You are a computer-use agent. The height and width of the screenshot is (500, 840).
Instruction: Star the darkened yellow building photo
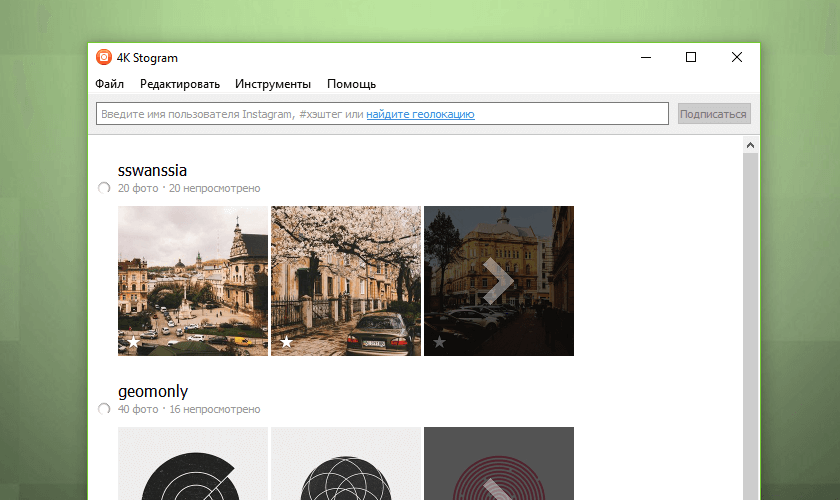point(439,341)
